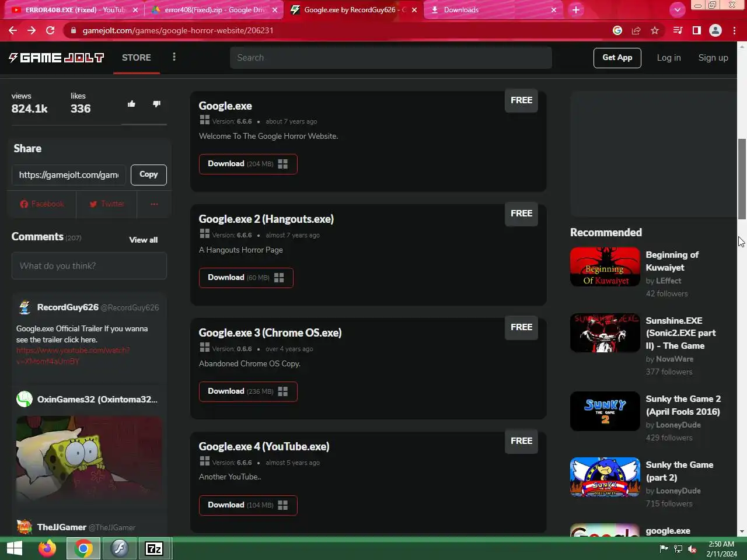Open the Sunshine.EXE game thumbnail
The width and height of the screenshot is (747, 560).
coord(605,333)
